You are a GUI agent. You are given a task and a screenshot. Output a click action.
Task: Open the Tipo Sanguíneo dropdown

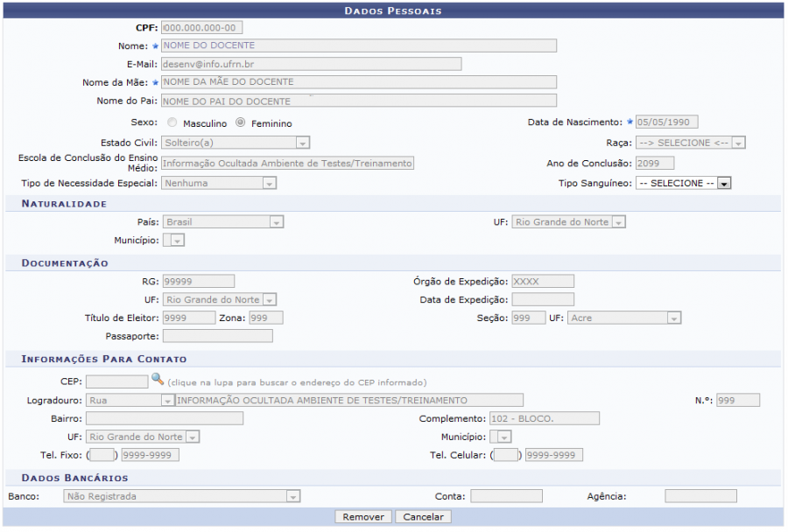point(683,183)
